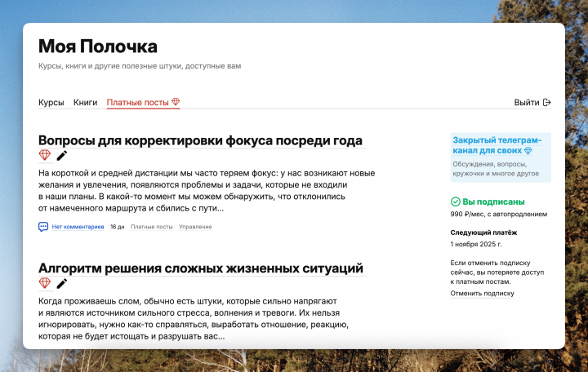Click the Платные посты tag under the first post
588x372 pixels.
click(x=151, y=227)
